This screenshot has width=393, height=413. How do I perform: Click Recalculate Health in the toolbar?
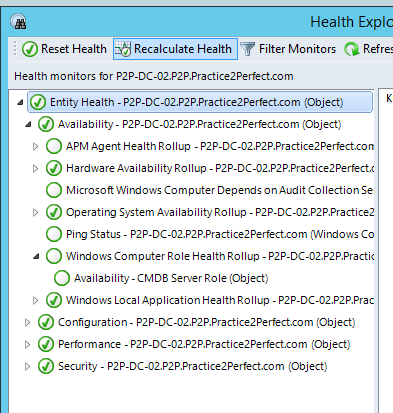coord(175,49)
